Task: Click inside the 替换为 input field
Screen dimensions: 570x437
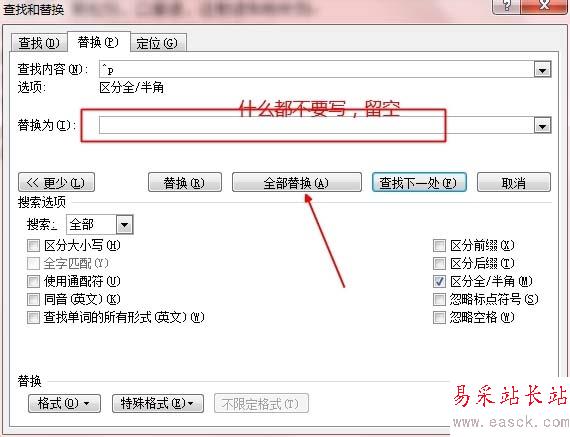Action: pyautogui.click(x=316, y=125)
